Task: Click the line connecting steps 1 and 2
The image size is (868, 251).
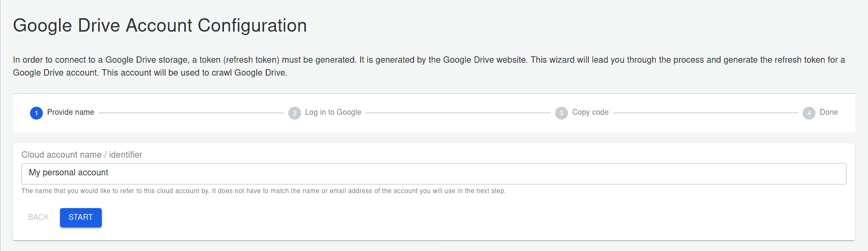Action: coord(191,113)
